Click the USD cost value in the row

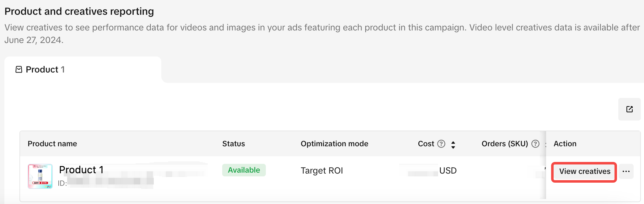click(x=448, y=171)
